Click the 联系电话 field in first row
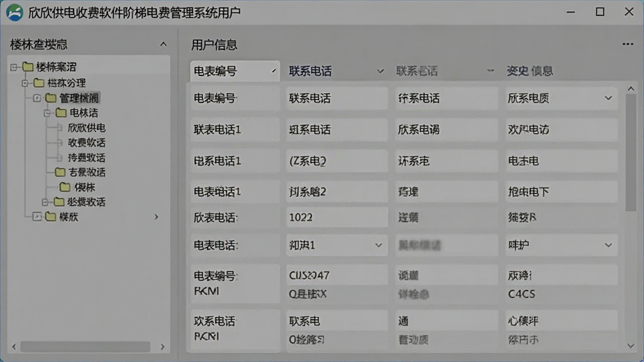The image size is (644, 362). point(337,99)
